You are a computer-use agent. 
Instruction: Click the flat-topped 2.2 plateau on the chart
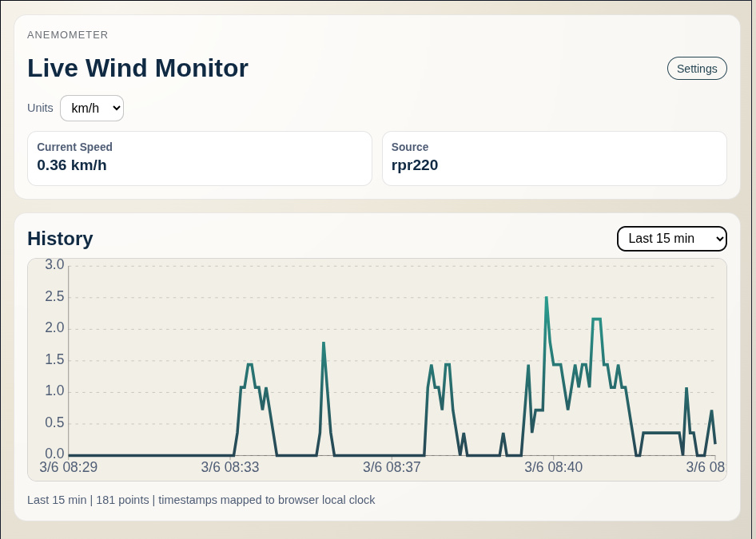596,319
